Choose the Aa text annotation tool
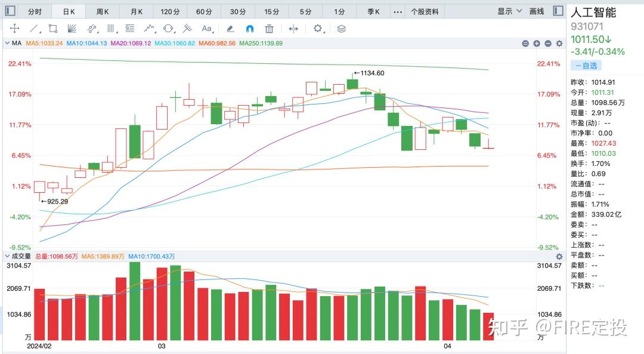Viewport: 644px width, 354px height. point(207,29)
